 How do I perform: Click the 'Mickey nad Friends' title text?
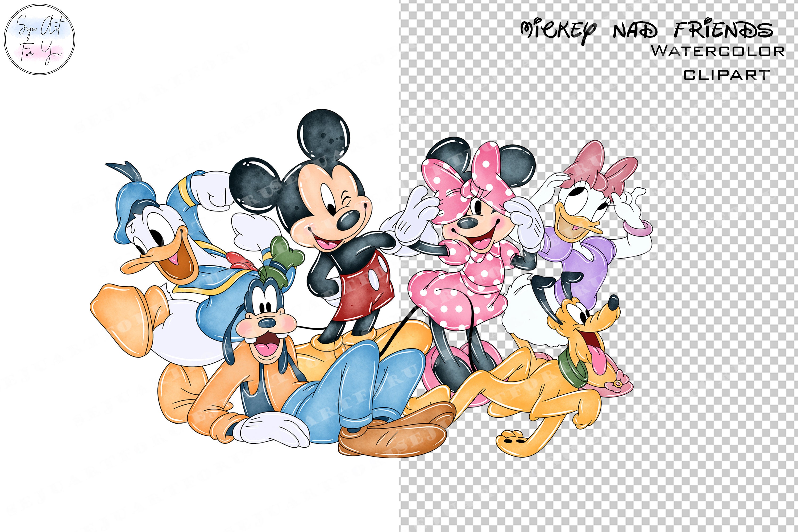coord(646,31)
